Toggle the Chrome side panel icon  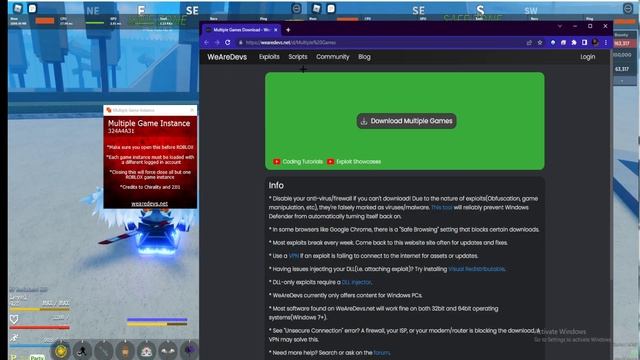(x=584, y=42)
